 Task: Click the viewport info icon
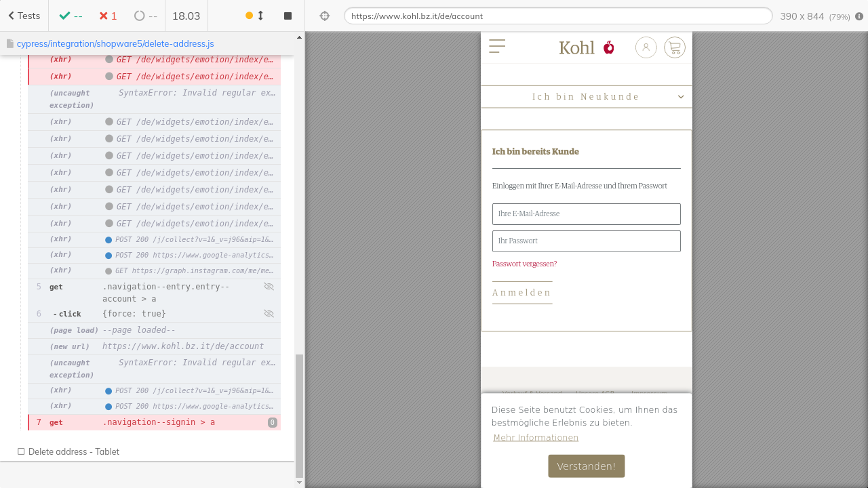[x=859, y=16]
